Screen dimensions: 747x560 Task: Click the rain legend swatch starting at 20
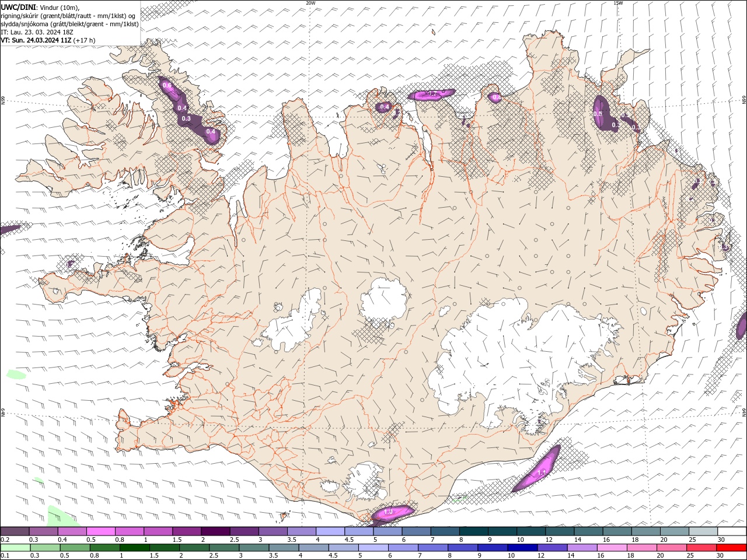pos(672,548)
